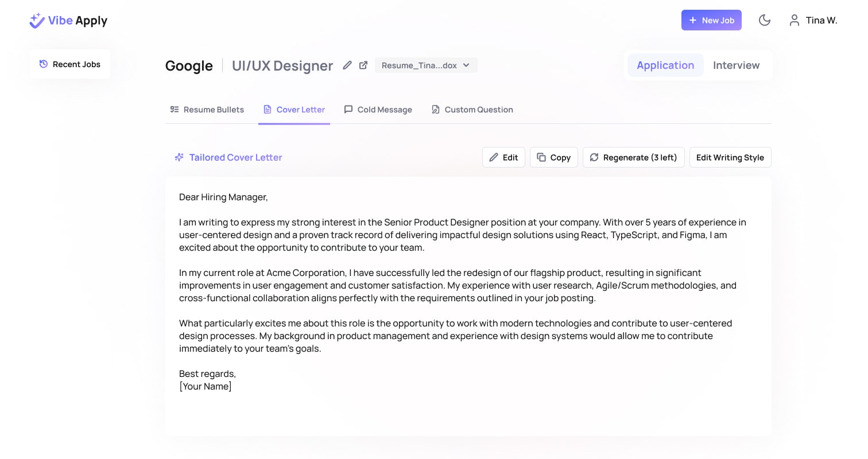Open the Custom Question tab
Image resolution: width=868 pixels, height=459 pixels.
coord(472,110)
